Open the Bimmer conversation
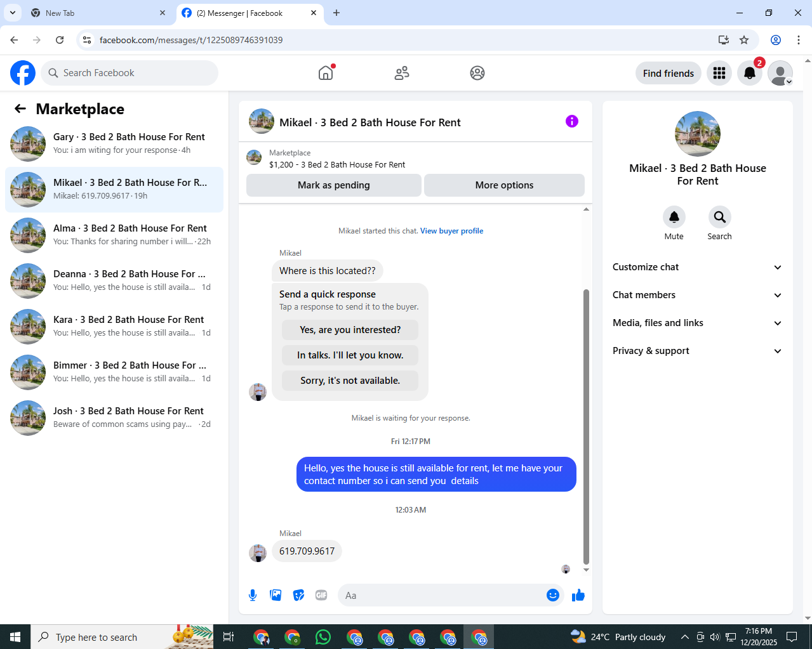Screen dimensions: 812x649 tap(114, 372)
